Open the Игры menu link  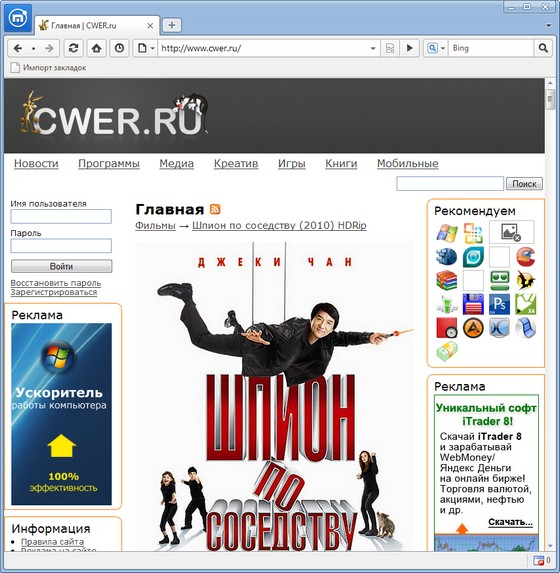tap(292, 164)
